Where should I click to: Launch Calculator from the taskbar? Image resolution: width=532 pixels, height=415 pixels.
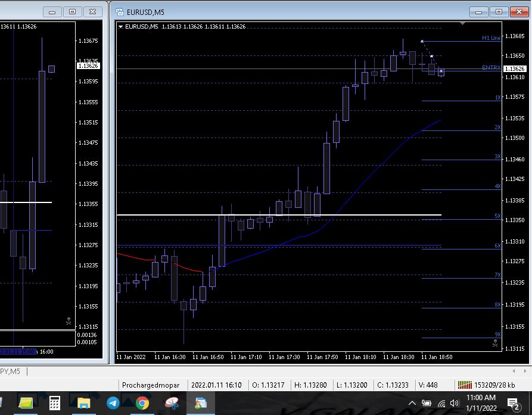(x=54, y=403)
